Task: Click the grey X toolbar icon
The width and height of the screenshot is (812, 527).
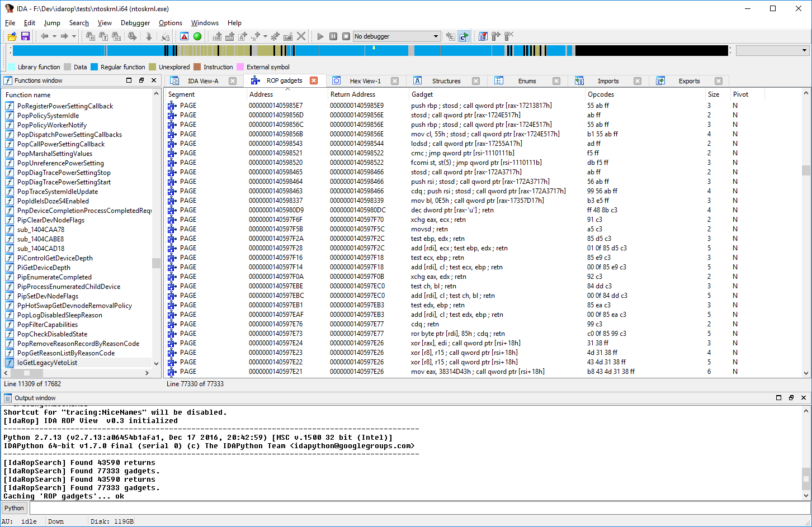Action: click(x=301, y=36)
